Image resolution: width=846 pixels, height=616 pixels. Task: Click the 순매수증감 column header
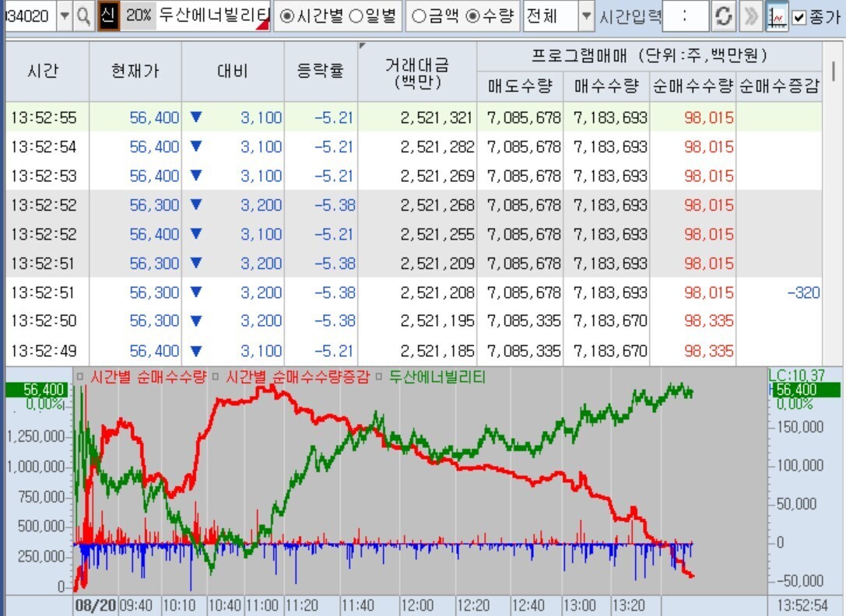click(x=779, y=86)
